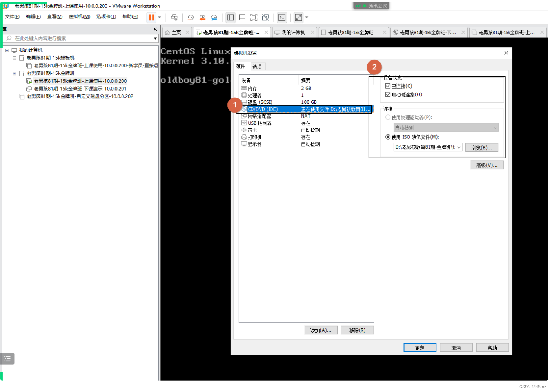
Task: Click the 取消 cancel button
Action: pos(456,348)
